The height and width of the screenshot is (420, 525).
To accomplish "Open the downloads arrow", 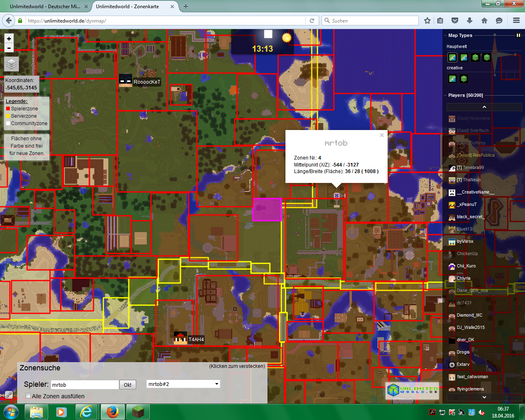I will coord(470,21).
